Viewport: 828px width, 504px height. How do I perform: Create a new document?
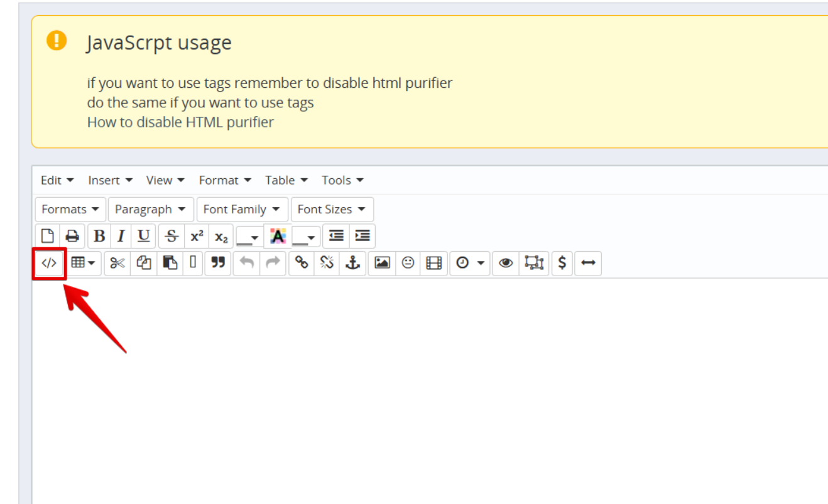(47, 236)
